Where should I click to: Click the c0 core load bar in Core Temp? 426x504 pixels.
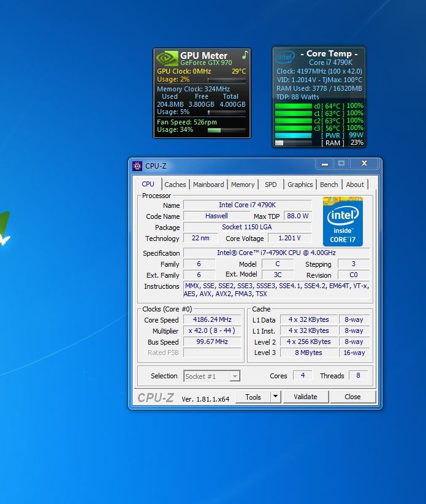pyautogui.click(x=294, y=106)
